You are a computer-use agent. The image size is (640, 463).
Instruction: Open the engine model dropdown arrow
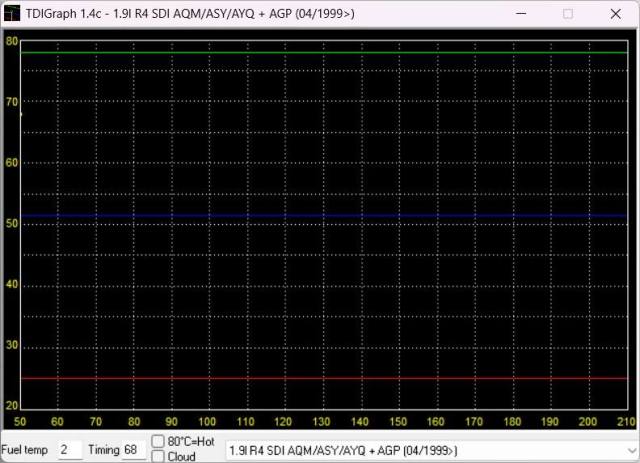click(x=628, y=450)
